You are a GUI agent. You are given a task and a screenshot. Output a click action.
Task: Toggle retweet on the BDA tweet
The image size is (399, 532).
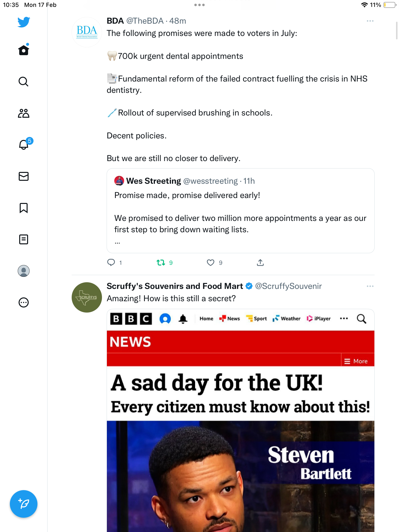coord(161,263)
